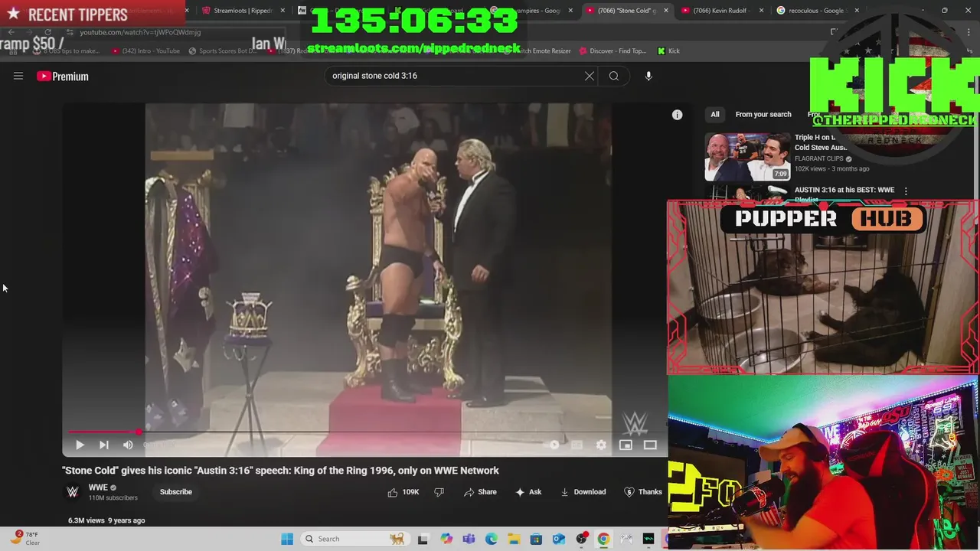Switch to the miniplayer

tap(626, 445)
